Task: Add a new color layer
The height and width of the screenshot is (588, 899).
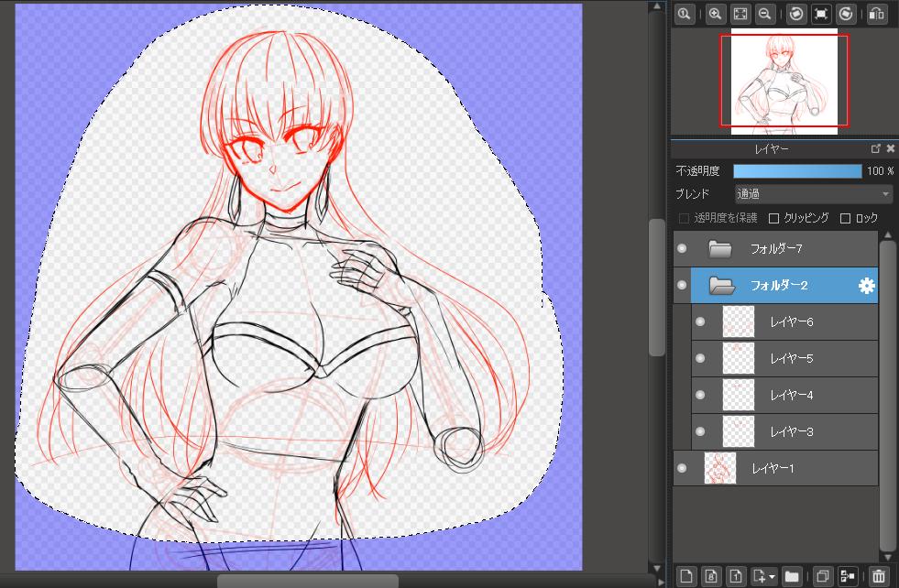Action: [685, 575]
